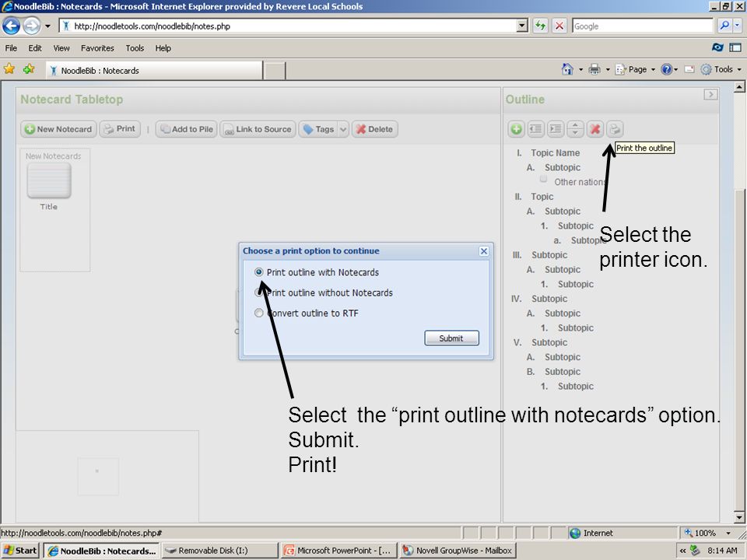Click the green add outline item icon

pyautogui.click(x=517, y=128)
